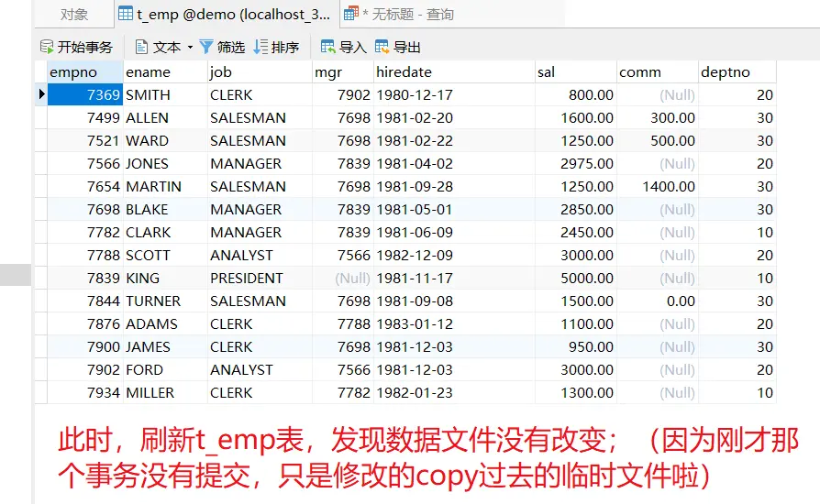Click TURNER's 0.00 comm cell
This screenshot has height=504, width=820.
click(x=658, y=301)
